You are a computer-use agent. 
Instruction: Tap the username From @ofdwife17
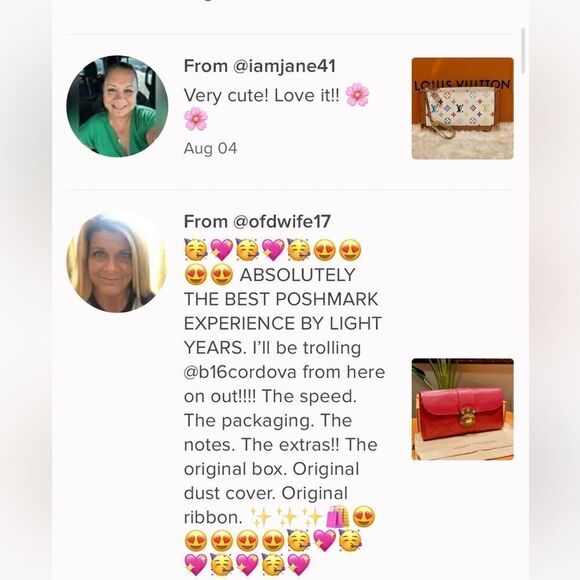pyautogui.click(x=257, y=222)
